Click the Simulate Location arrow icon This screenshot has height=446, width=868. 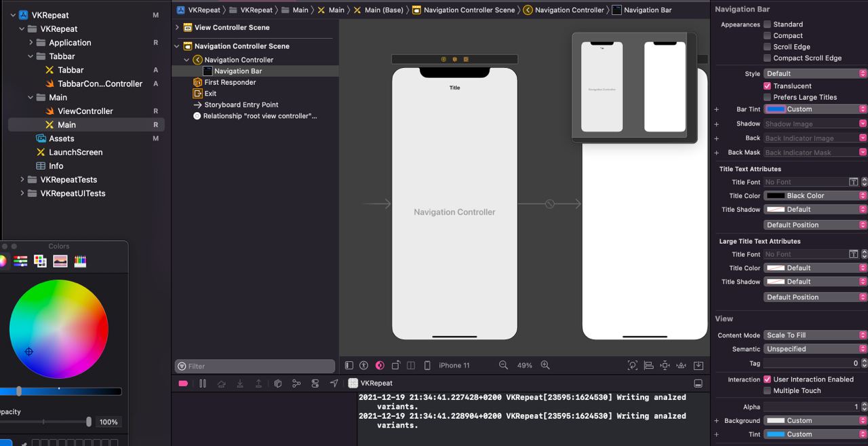click(334, 384)
